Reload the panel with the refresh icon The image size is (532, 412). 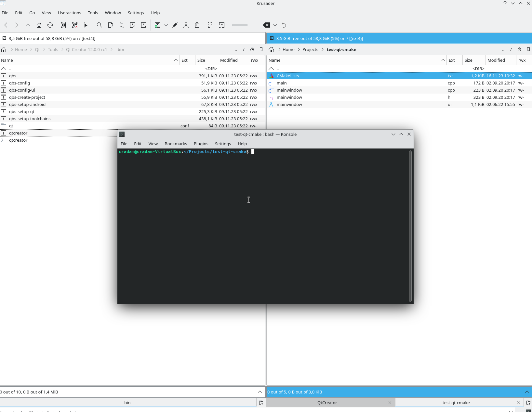[x=50, y=25]
